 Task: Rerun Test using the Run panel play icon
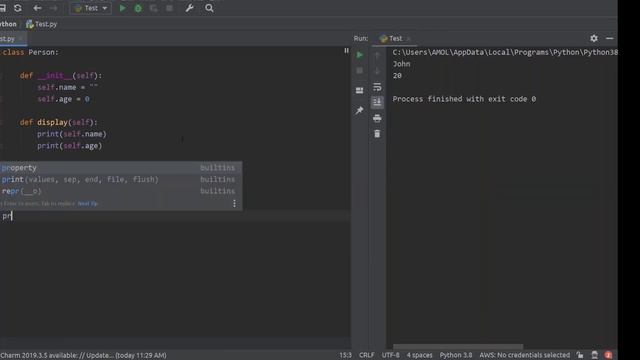point(360,55)
